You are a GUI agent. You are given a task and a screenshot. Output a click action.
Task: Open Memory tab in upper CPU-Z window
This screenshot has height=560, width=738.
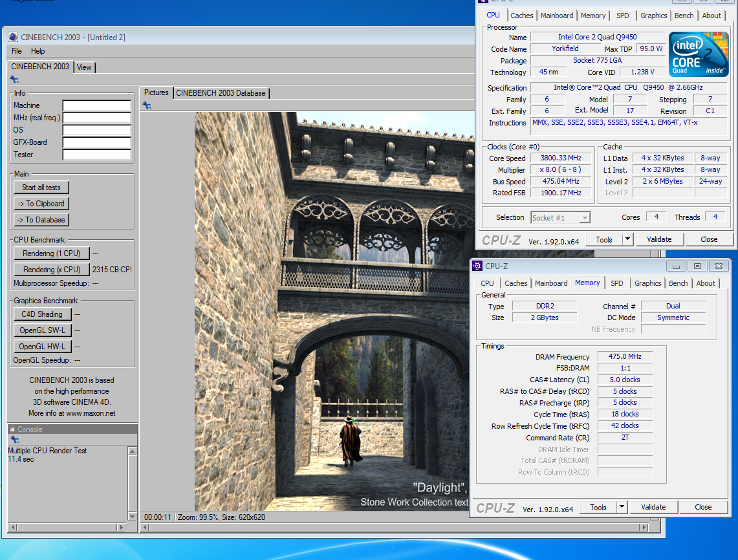[593, 16]
